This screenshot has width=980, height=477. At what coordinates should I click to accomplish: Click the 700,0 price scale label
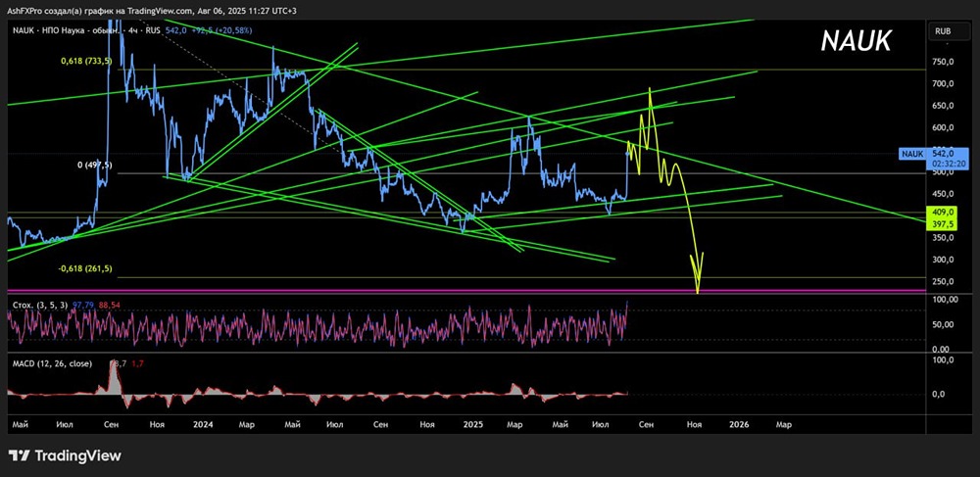943,83
